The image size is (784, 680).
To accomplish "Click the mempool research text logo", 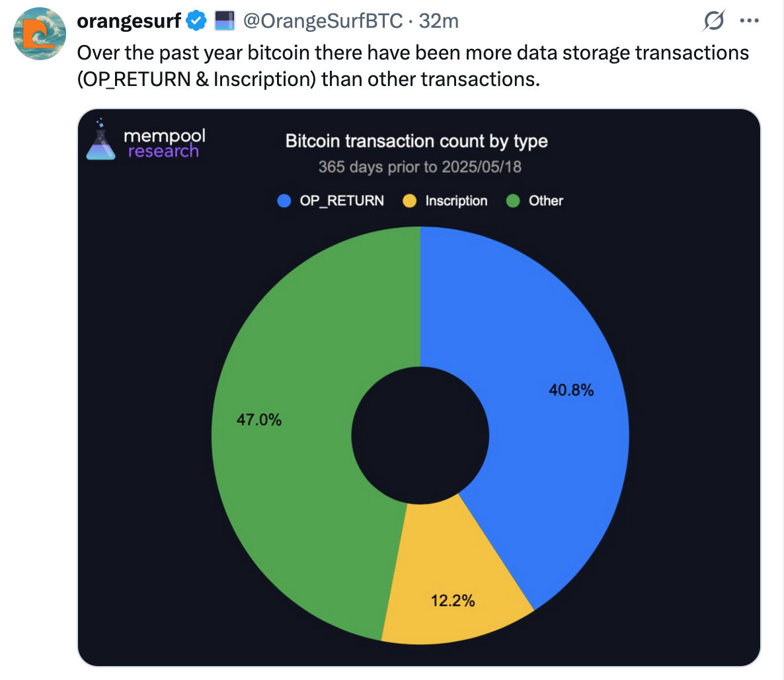I will click(165, 143).
